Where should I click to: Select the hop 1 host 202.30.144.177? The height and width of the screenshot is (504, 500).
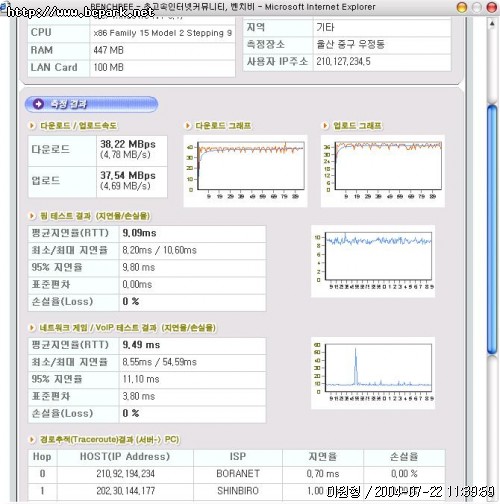pos(126,491)
